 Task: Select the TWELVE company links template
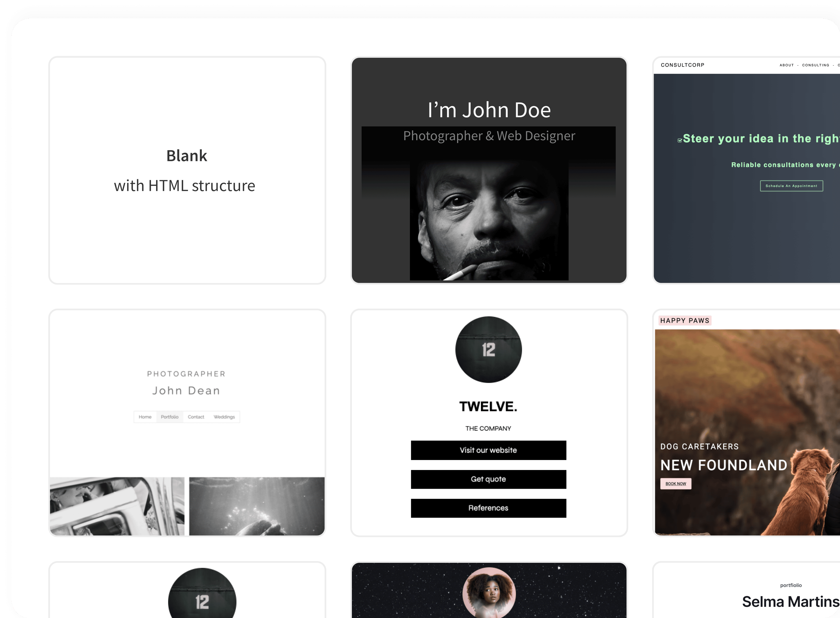[x=488, y=407]
